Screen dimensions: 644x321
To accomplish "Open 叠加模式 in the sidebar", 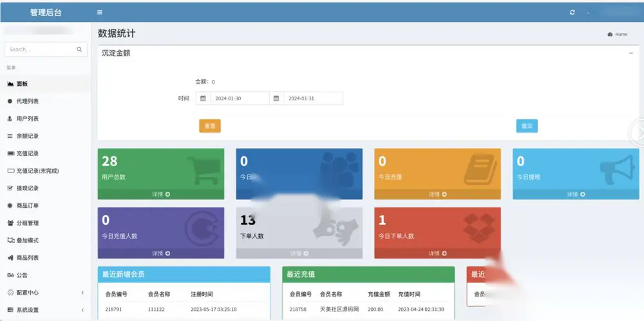I will pos(45,240).
